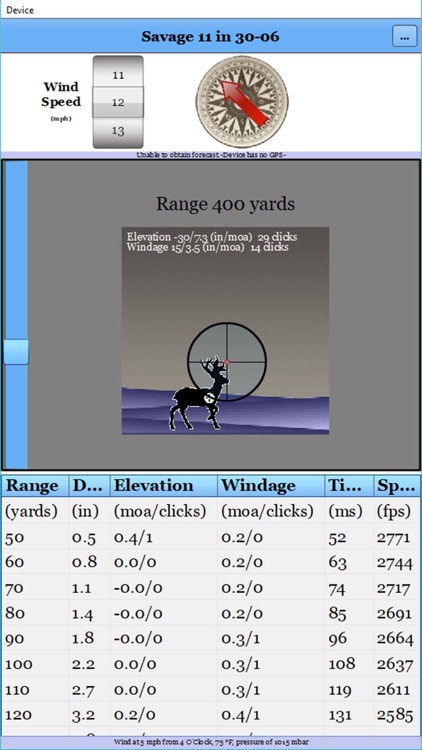
Task: Select wind speed 13 on the wheel
Action: pyautogui.click(x=118, y=130)
